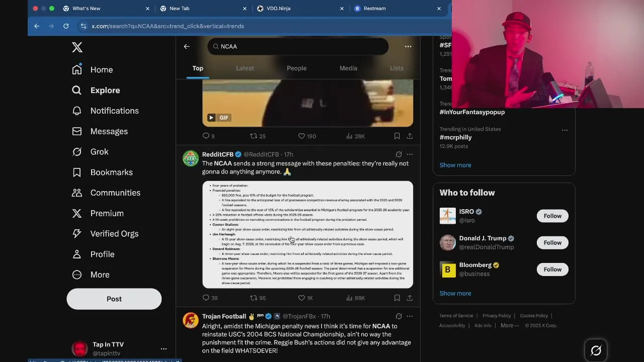Open Tap In TTV account menu dots

[164, 348]
